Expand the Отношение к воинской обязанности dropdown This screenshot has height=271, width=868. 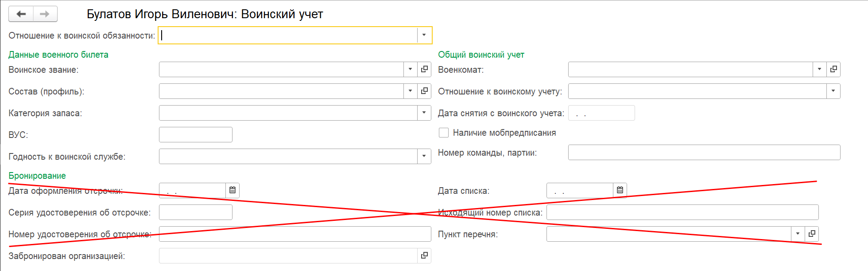point(424,35)
